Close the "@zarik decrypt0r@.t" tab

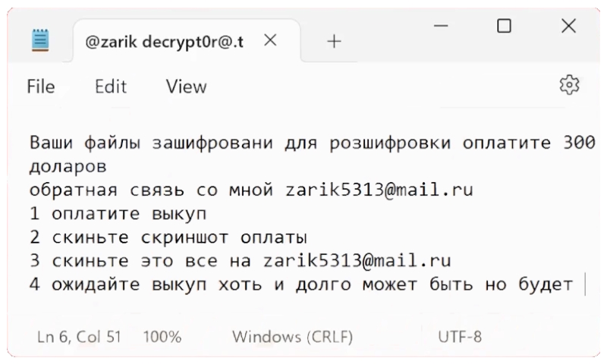click(x=269, y=42)
